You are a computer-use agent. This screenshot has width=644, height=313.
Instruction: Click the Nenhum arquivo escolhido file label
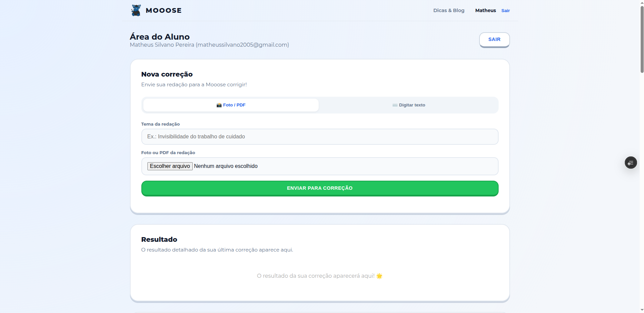coord(226,166)
